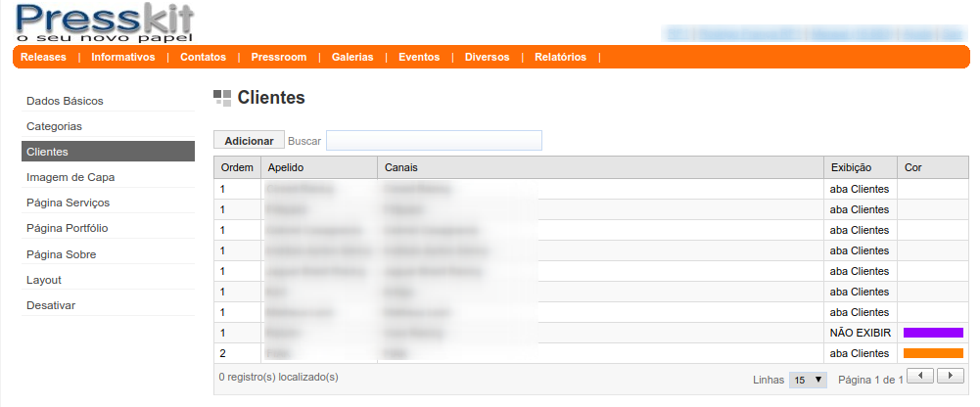Open the Releases menu

click(43, 57)
